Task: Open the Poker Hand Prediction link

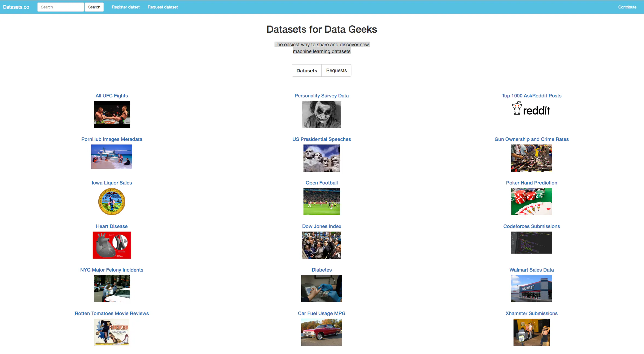Action: [x=531, y=183]
